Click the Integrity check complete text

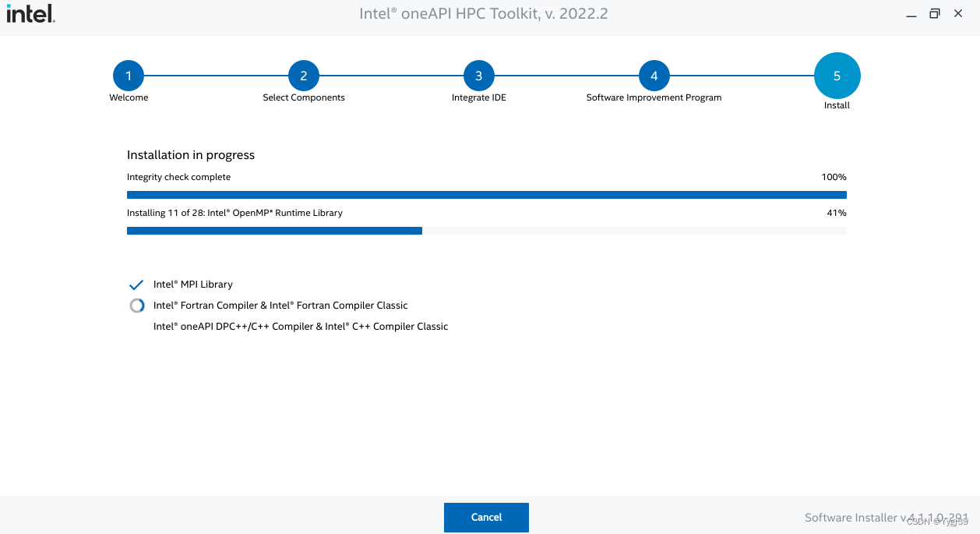click(x=179, y=177)
